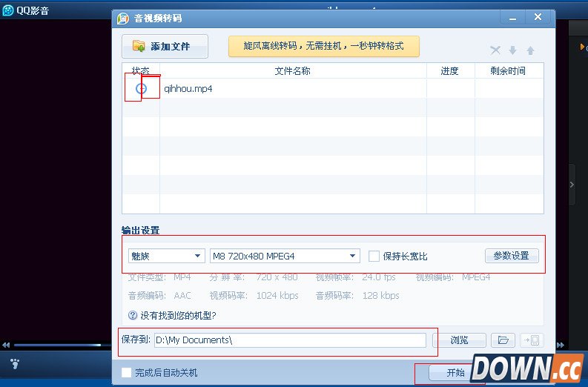The height and width of the screenshot is (387, 588).
Task: Open the 旋风离线转码 offline transcoding banner
Action: [323, 46]
